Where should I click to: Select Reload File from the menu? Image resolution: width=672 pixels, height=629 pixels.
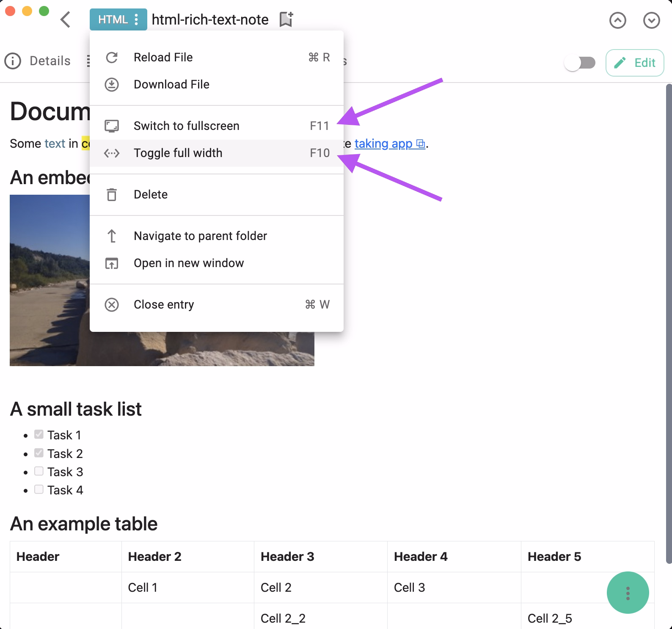(163, 58)
